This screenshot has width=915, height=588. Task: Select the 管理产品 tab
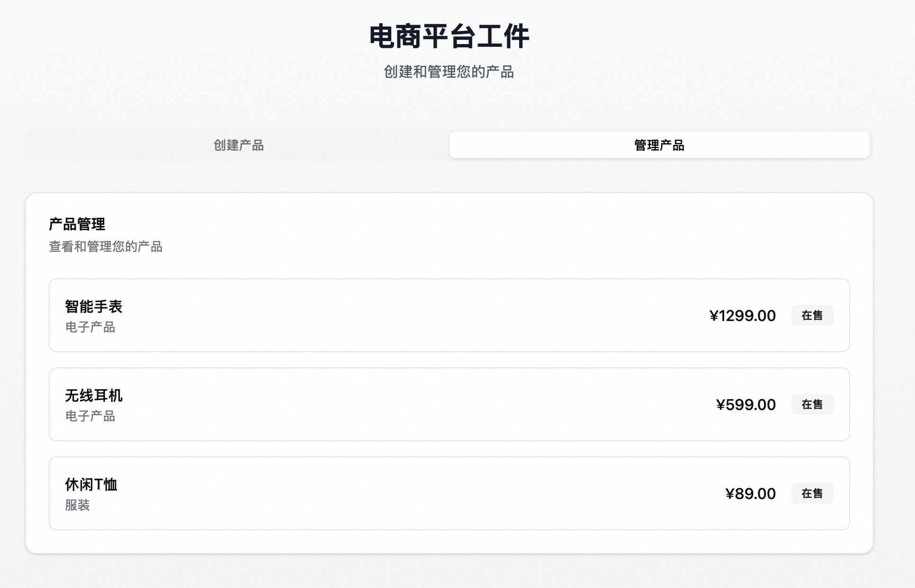(x=659, y=145)
